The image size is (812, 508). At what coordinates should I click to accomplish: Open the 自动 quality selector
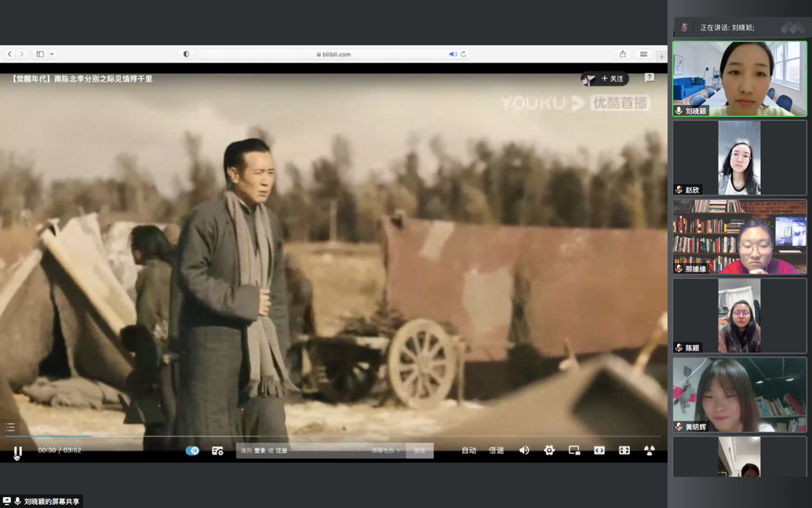[x=469, y=451]
